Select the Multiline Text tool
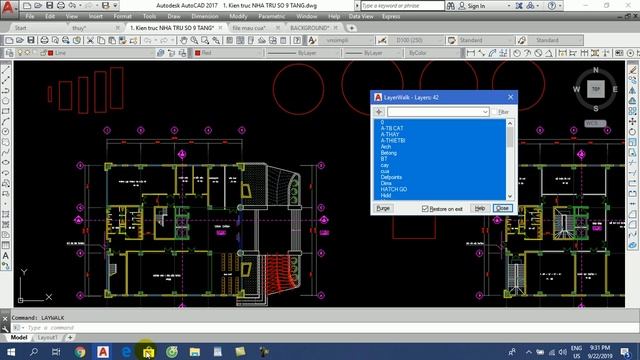The height and width of the screenshot is (360, 640). (x=6, y=256)
